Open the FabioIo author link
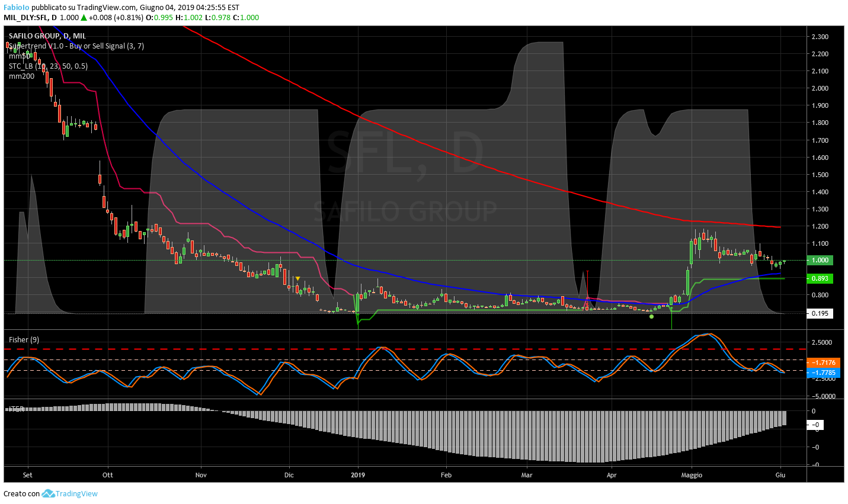Image resolution: width=848 pixels, height=504 pixels. [16, 7]
